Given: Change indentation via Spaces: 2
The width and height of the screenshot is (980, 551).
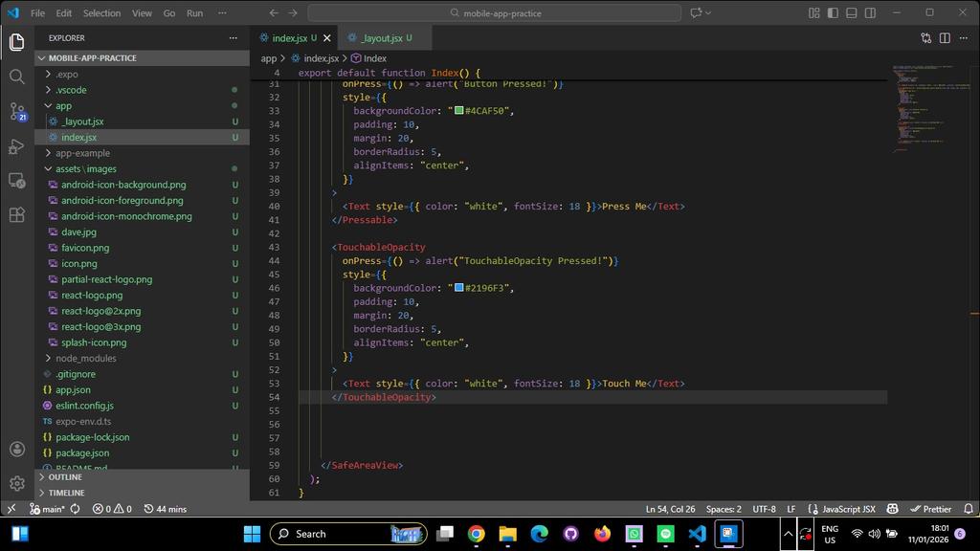Looking at the screenshot, I should pyautogui.click(x=724, y=509).
